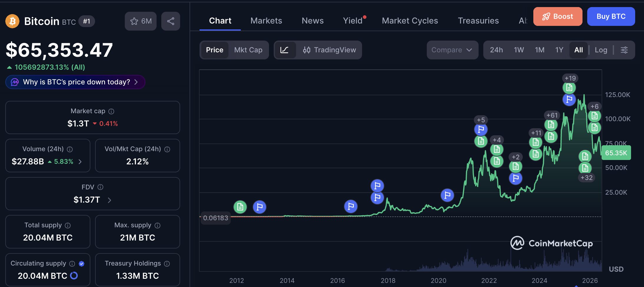The width and height of the screenshot is (644, 287).
Task: Click the Treasury Holdings info icon
Action: click(167, 264)
